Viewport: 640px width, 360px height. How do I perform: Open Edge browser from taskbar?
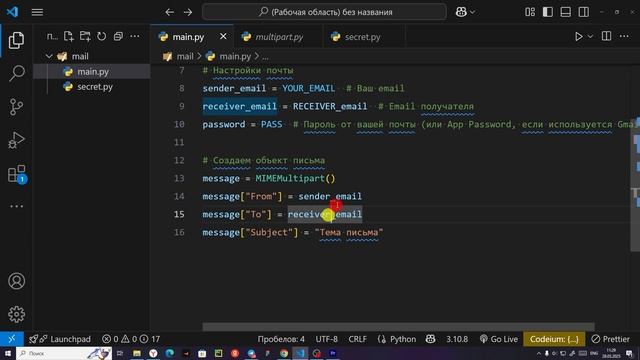point(169,353)
